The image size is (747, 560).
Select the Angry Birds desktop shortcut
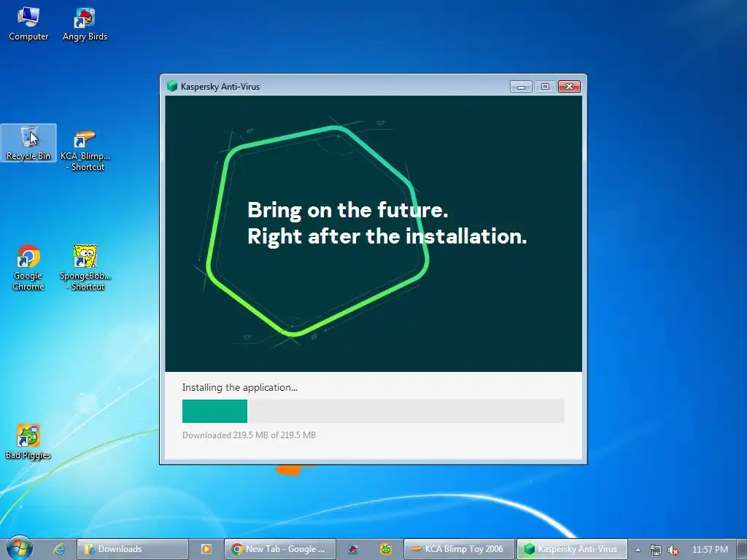[85, 24]
